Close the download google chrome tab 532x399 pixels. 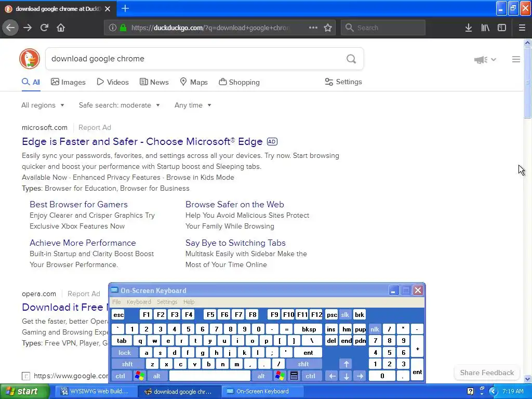(x=108, y=9)
